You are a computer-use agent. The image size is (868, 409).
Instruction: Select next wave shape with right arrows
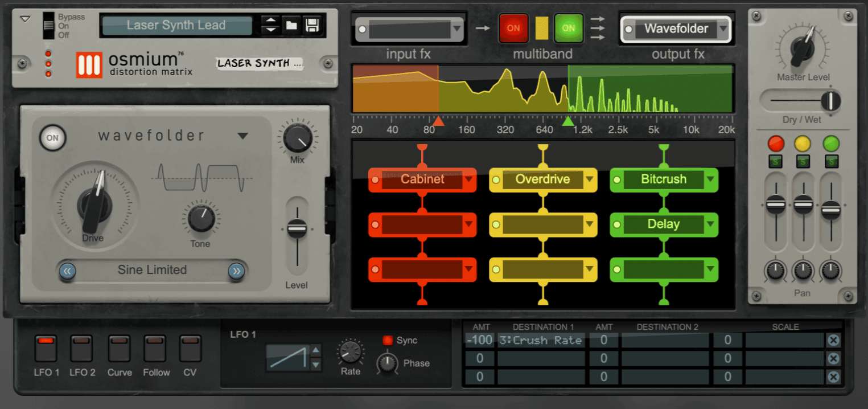coord(236,271)
